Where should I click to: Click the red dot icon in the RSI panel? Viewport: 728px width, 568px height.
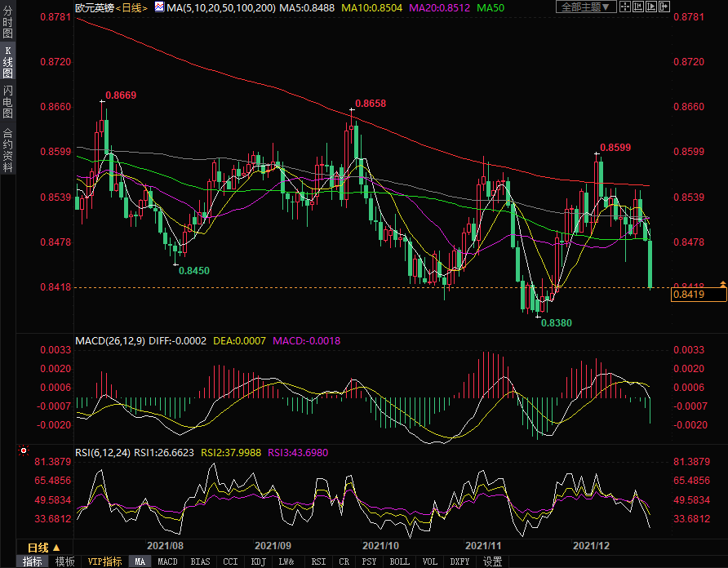23,450
